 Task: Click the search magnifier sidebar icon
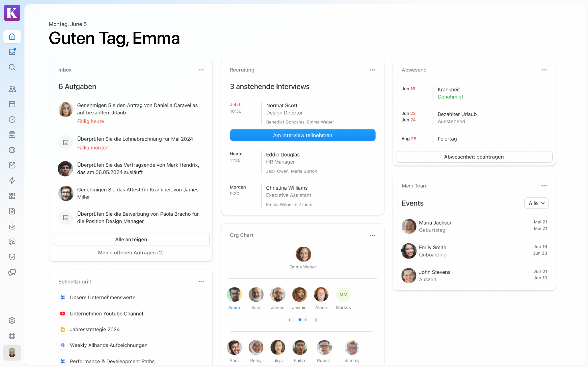(x=12, y=67)
